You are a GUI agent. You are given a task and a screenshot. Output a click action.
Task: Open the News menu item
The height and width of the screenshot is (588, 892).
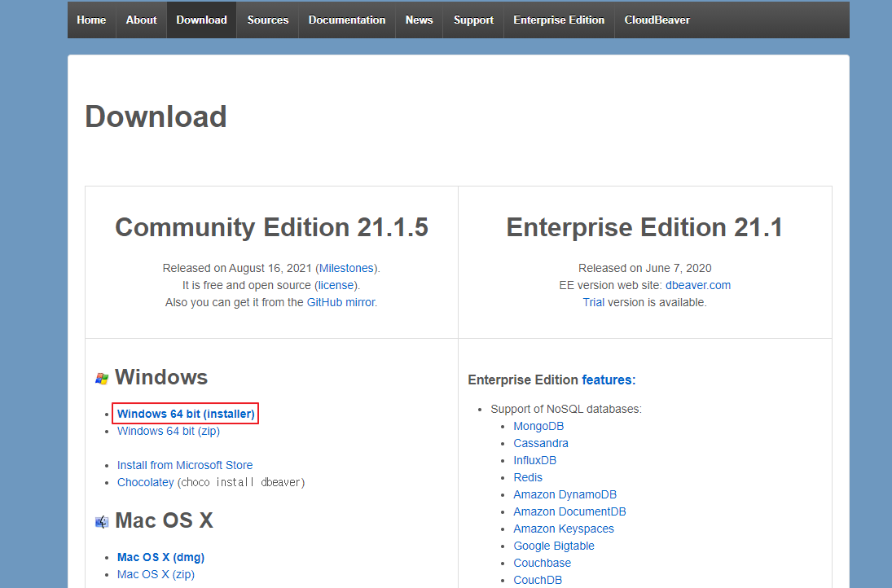420,20
